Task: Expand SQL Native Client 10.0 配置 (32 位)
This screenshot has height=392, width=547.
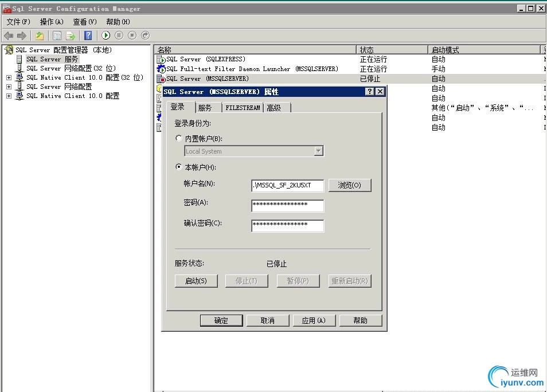Action: pos(9,77)
